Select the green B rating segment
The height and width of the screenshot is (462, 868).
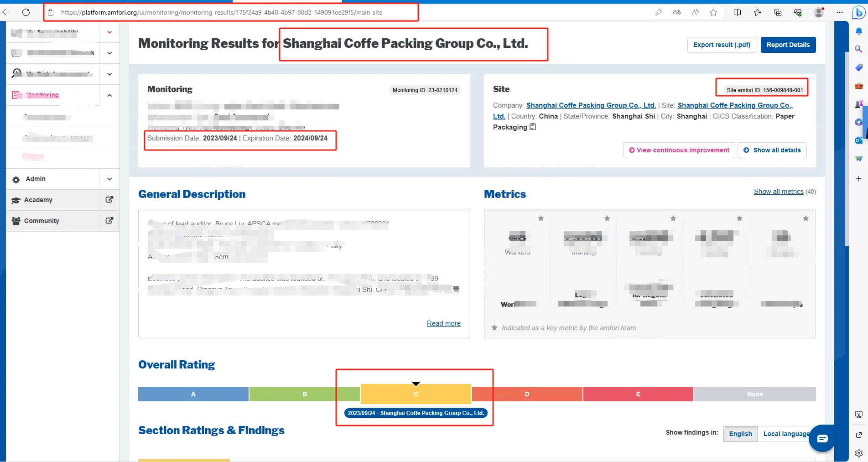[305, 394]
